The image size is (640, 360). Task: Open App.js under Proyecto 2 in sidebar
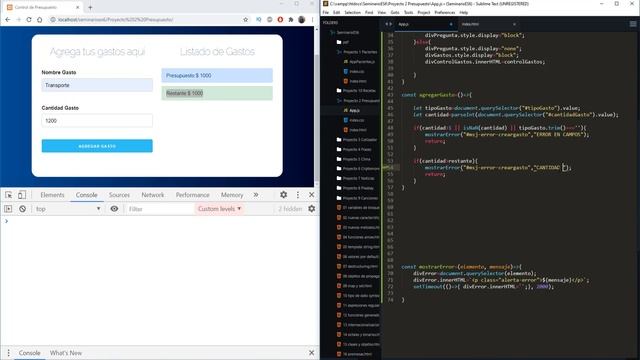pos(354,110)
